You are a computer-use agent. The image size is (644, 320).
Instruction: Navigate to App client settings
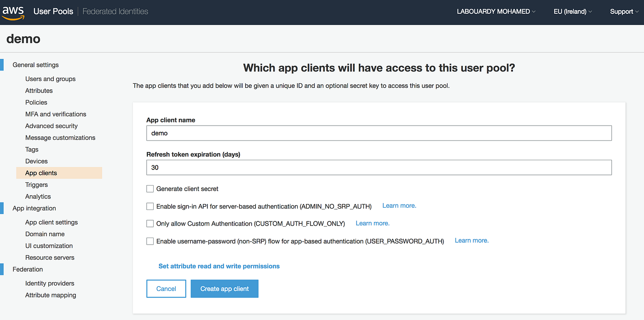[x=51, y=222]
